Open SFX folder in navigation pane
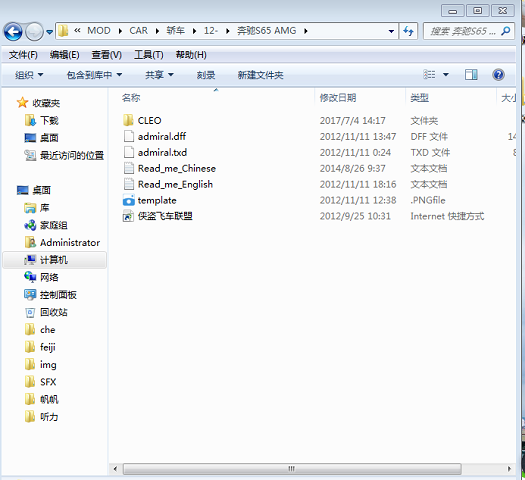Viewport: 525px width, 480px height. 48,382
